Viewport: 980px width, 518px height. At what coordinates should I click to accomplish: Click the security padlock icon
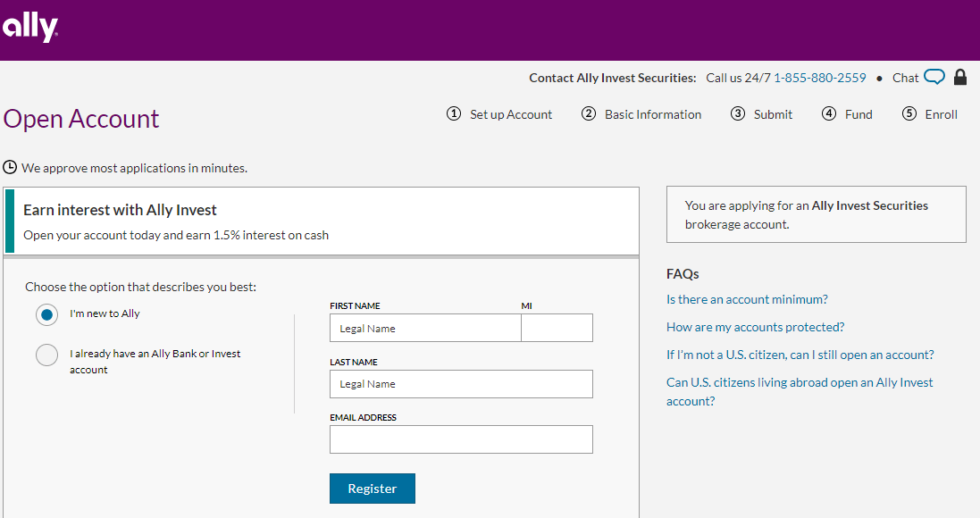(960, 77)
